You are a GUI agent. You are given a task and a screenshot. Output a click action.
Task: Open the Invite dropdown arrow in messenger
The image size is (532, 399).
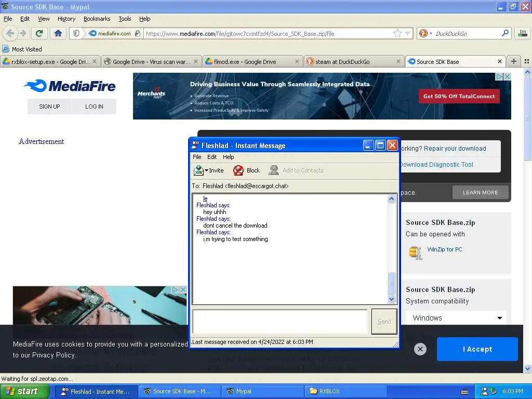206,170
